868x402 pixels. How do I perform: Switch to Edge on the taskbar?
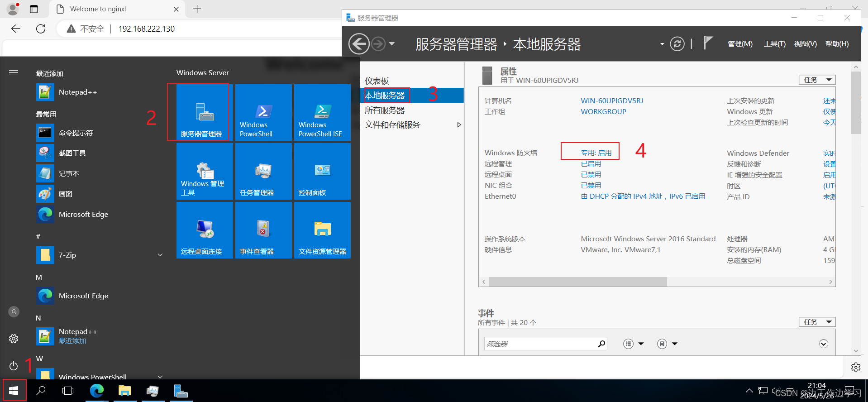[x=97, y=390]
